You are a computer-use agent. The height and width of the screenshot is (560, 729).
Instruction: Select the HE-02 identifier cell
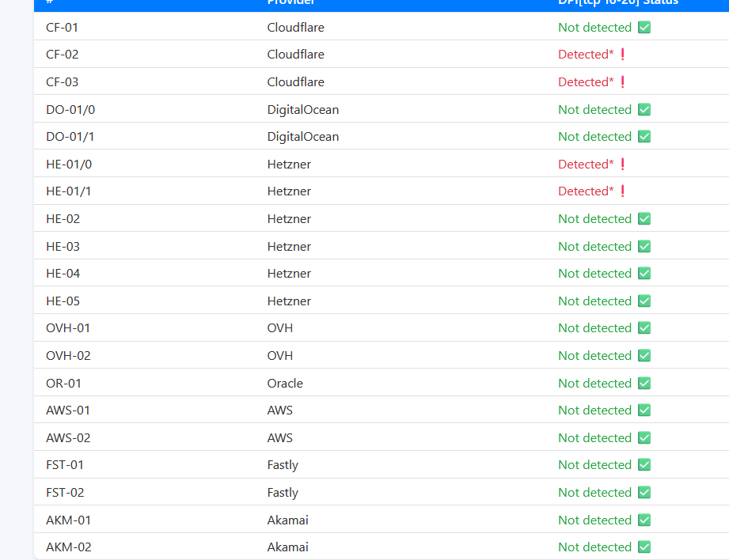click(63, 218)
